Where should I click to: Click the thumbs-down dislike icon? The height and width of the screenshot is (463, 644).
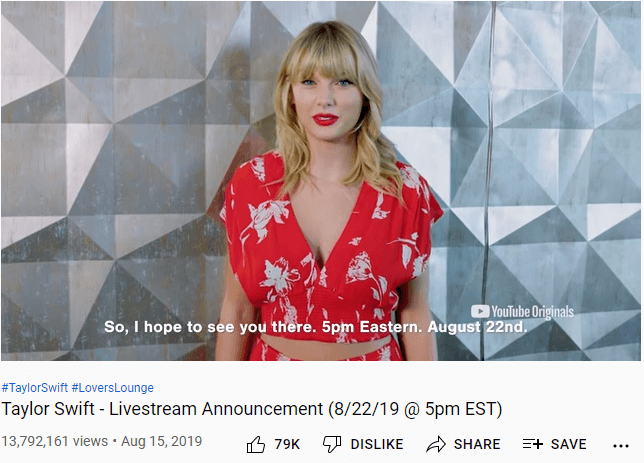click(332, 444)
